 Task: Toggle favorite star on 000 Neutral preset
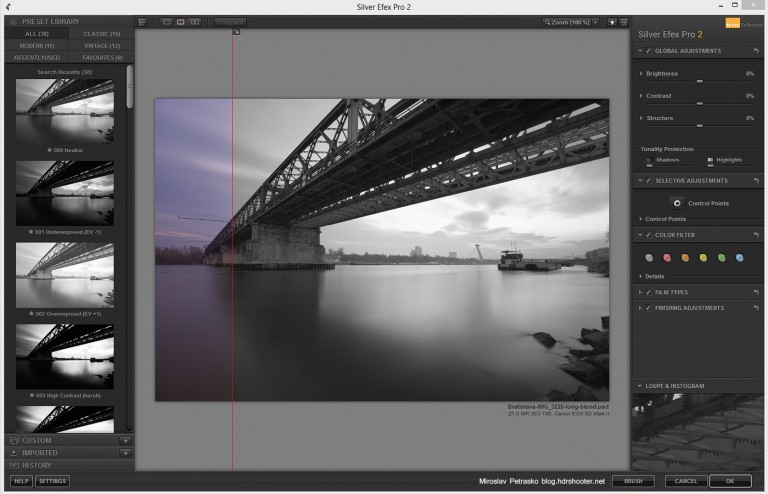pyautogui.click(x=49, y=150)
